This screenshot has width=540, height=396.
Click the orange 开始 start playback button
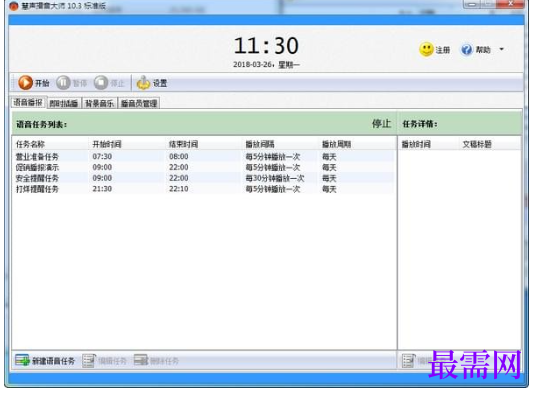(x=34, y=83)
